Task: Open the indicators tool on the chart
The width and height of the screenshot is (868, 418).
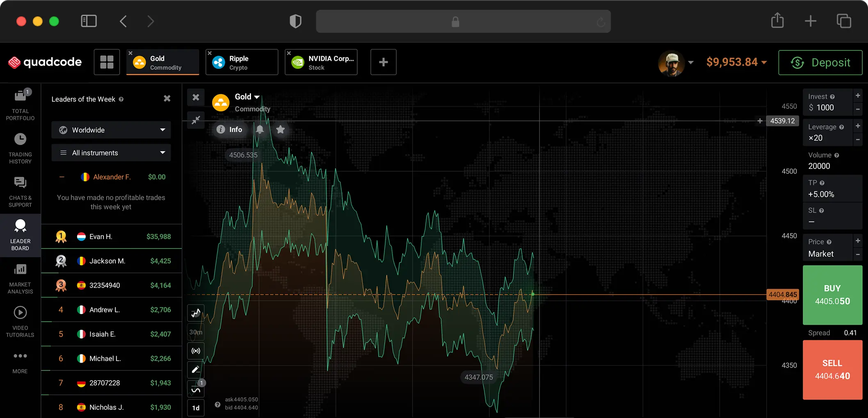Action: [x=196, y=389]
